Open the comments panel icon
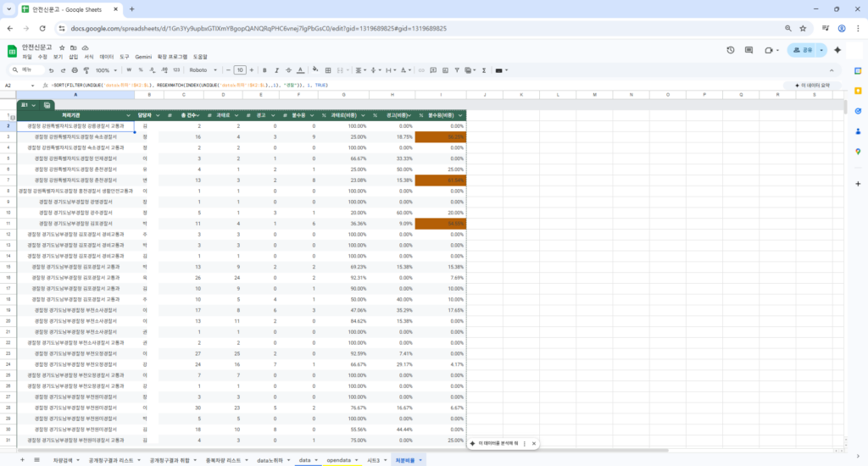This screenshot has height=466, width=868. tap(748, 50)
